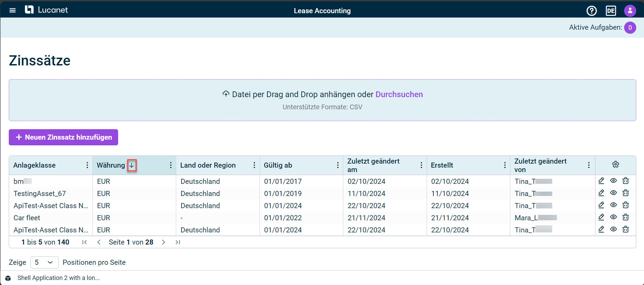Delete the last ApiTest-Asset Class row
This screenshot has width=644, height=285.
coord(626,229)
